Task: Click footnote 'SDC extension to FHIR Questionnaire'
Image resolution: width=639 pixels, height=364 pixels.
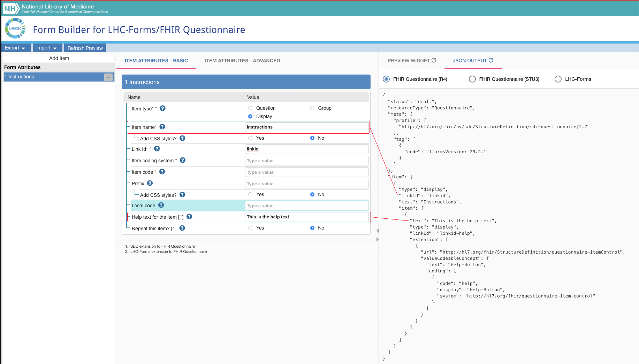Action: [x=162, y=246]
